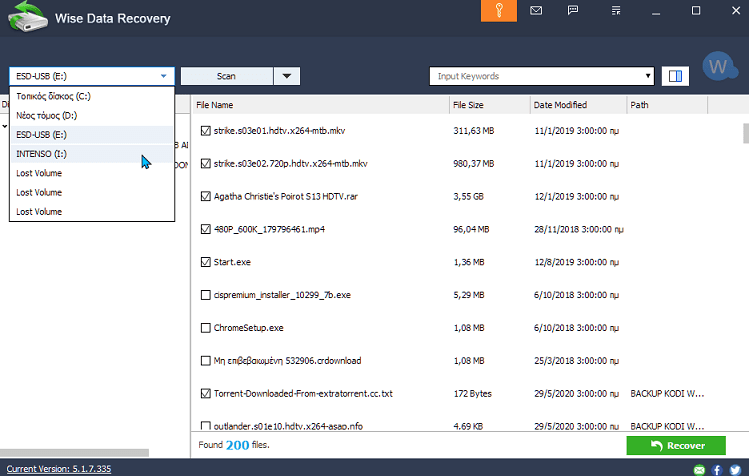Click the 5,29 MB file size cell

469,295
